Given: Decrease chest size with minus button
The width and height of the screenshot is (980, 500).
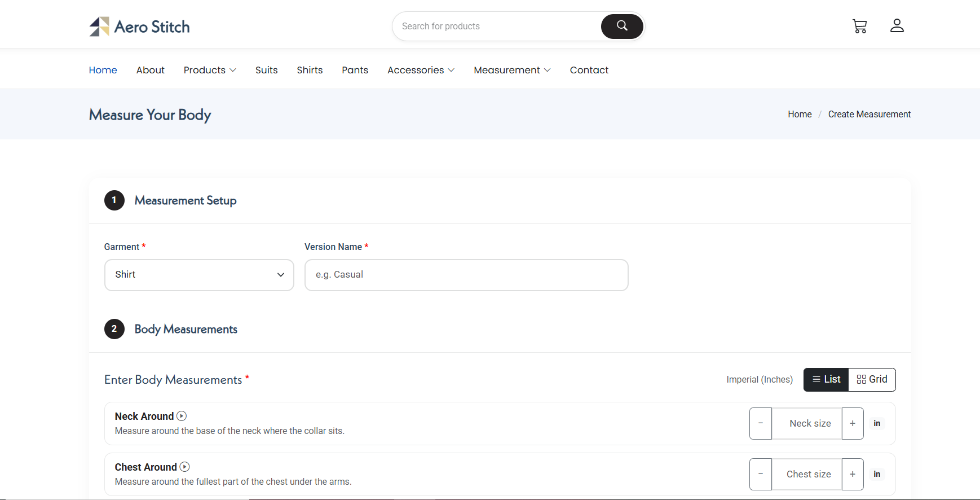Looking at the screenshot, I should point(761,474).
